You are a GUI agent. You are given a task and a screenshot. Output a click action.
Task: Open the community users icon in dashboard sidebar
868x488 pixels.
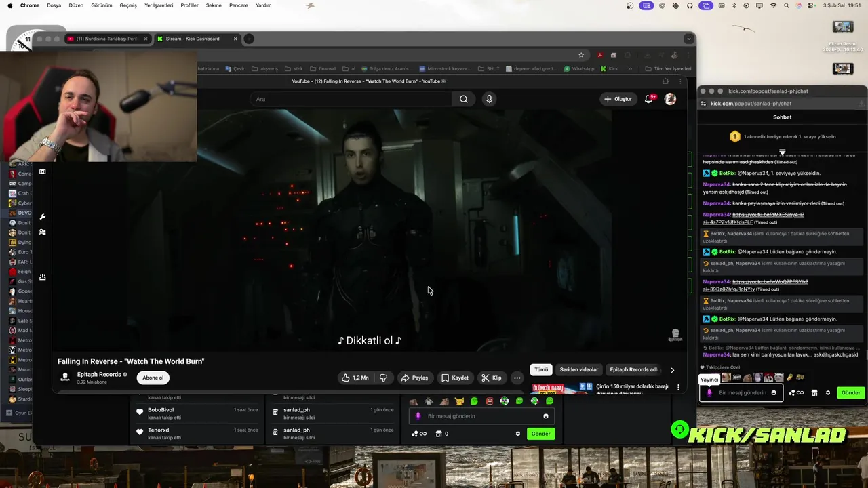click(x=42, y=232)
